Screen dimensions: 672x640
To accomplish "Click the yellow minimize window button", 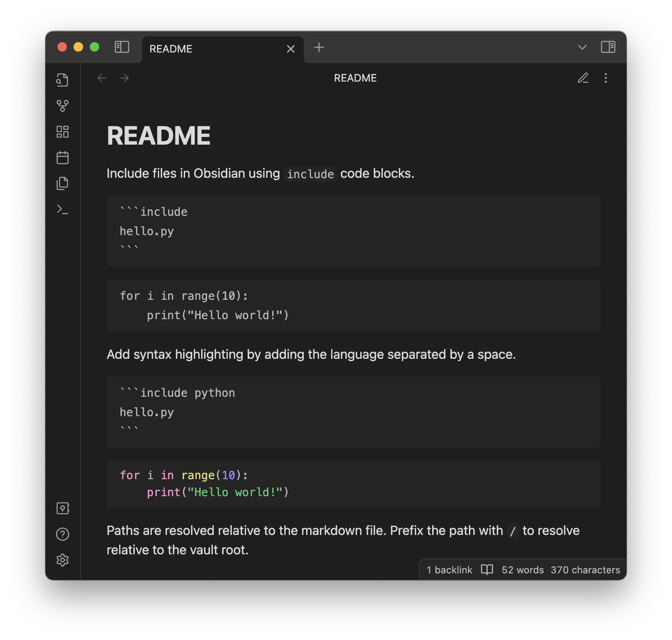I will click(x=78, y=47).
